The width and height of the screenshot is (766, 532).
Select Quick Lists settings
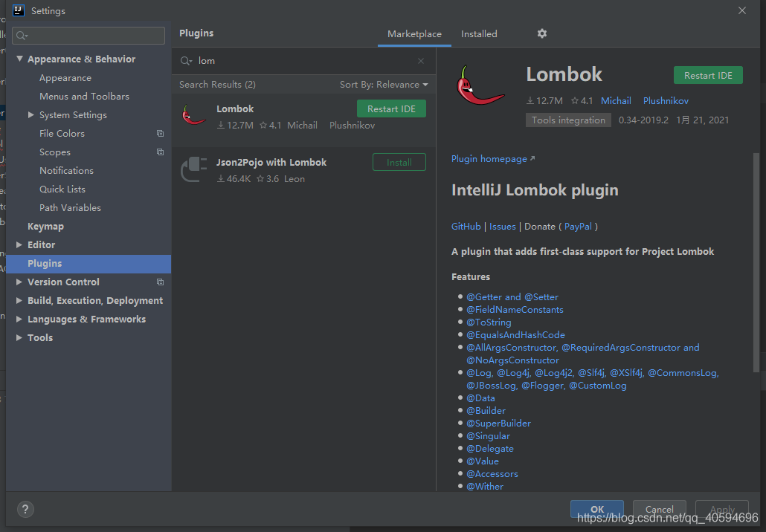(x=62, y=189)
